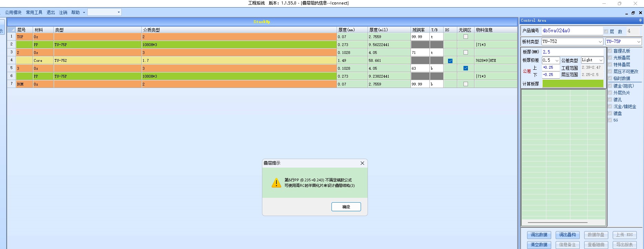This screenshot has width=644, height=249.
Task: Check the 沉金/镍钯金 option
Action: [610, 106]
